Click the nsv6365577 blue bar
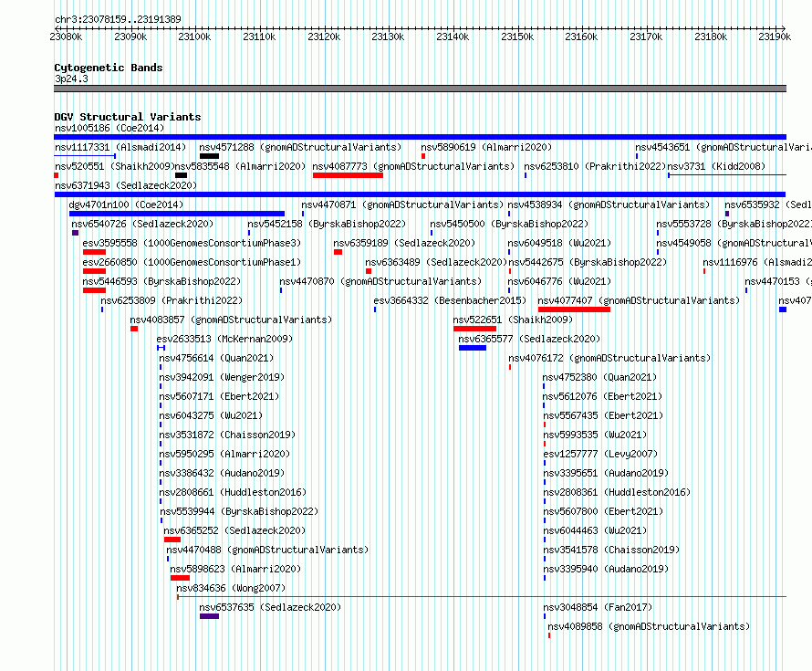Viewport: 812px width, 671px height. point(473,348)
